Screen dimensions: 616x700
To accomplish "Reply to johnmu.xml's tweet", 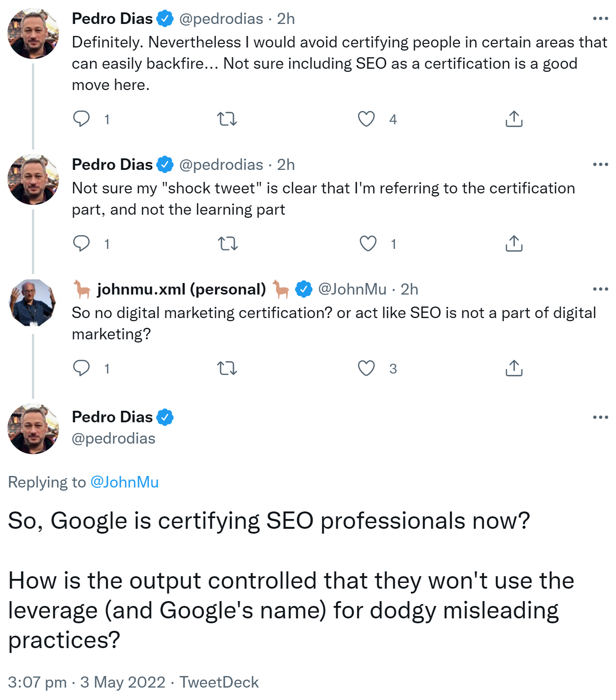I will pyautogui.click(x=82, y=368).
